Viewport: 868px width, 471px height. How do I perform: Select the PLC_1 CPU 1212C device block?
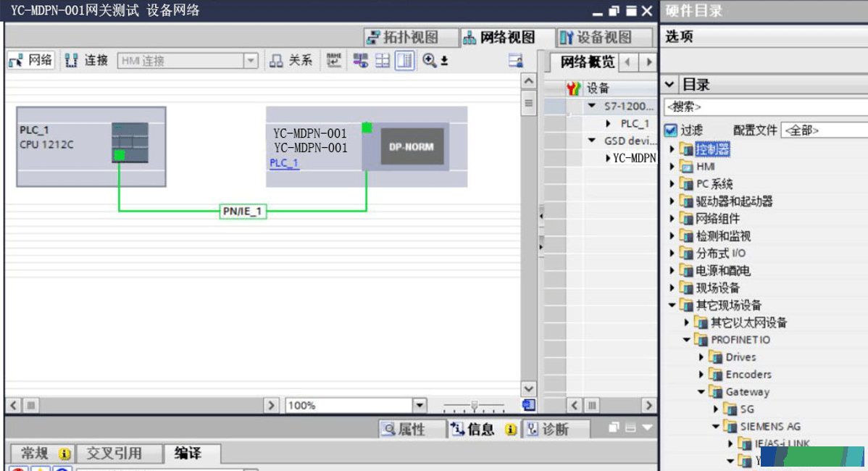(91, 146)
